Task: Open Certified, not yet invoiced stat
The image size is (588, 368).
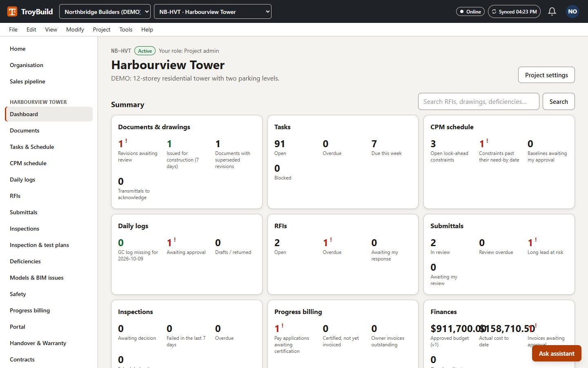Action: click(343, 335)
